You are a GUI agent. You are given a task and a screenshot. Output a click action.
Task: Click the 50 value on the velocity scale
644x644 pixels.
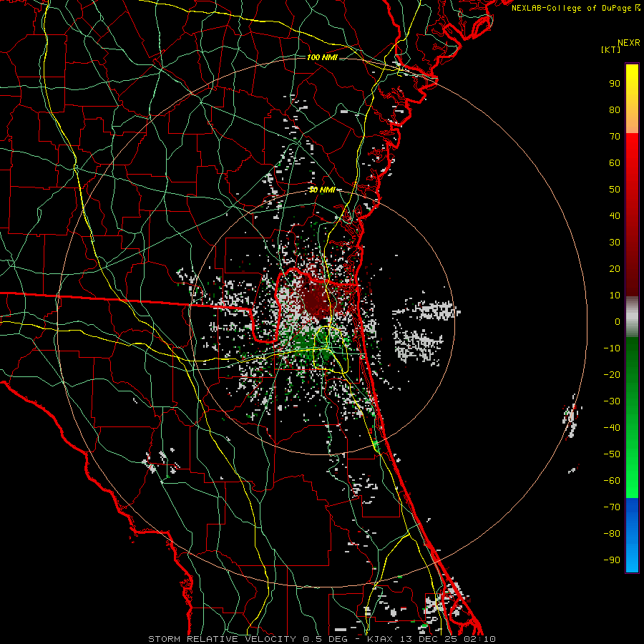tap(615, 190)
